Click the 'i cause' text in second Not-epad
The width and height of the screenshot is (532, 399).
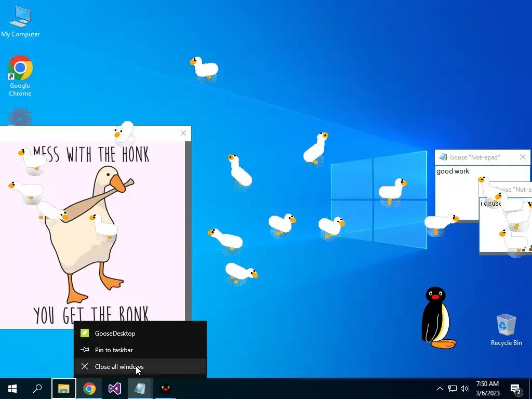[x=490, y=203]
